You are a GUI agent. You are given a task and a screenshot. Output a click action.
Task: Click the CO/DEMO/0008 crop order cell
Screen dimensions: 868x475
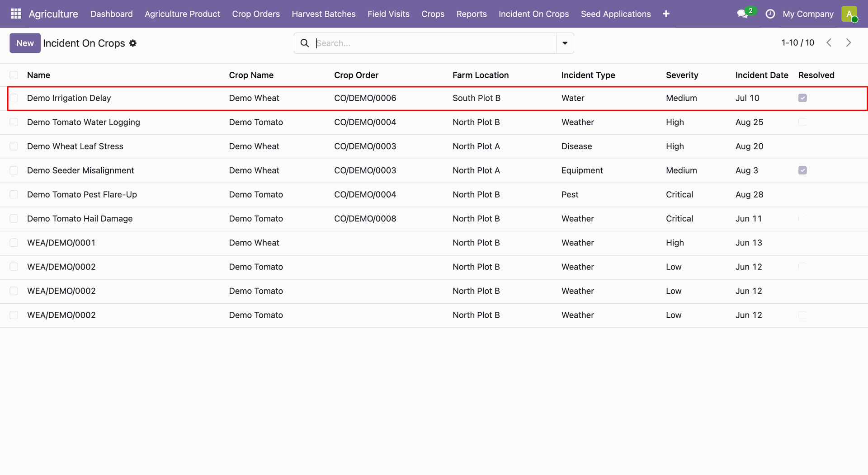pos(365,219)
